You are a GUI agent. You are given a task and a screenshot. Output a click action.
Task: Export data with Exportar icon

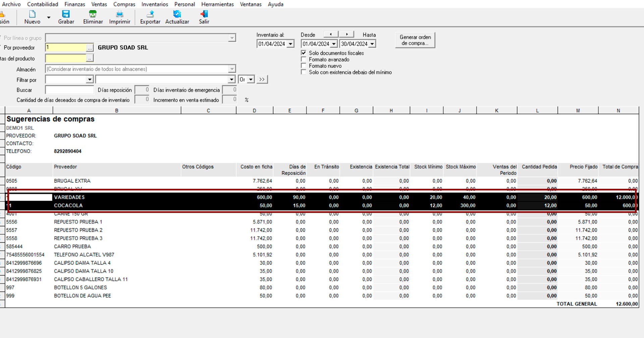coord(150,14)
